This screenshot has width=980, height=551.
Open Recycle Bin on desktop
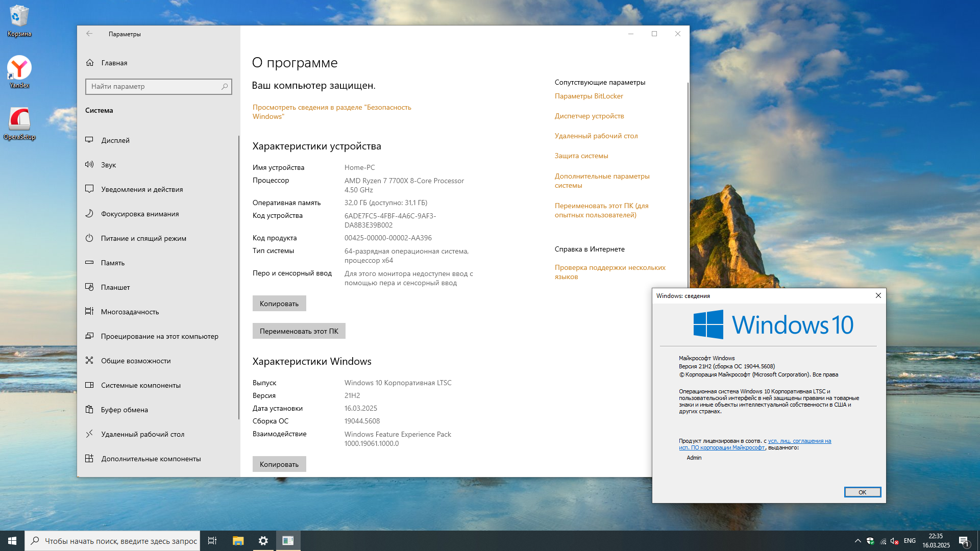[x=19, y=18]
